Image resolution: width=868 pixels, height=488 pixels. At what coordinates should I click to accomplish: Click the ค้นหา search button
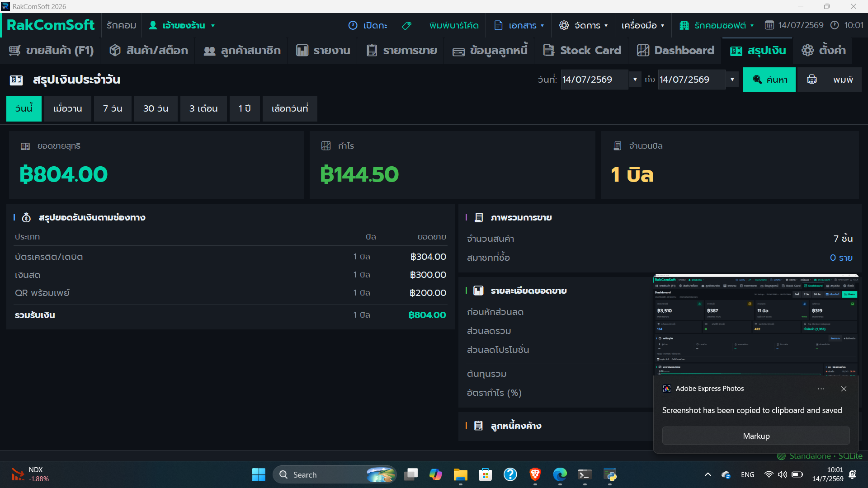point(769,80)
